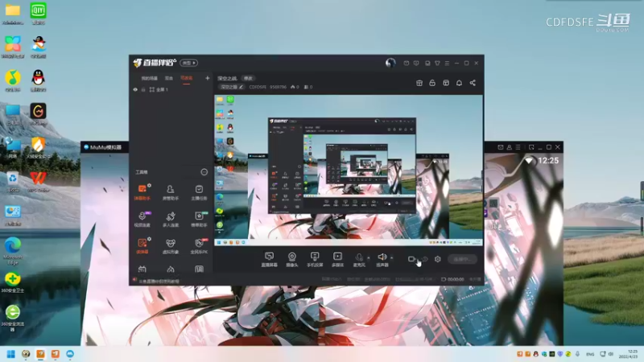The height and width of the screenshot is (362, 644).
Task: Expand the speaker options arrow
Action: pos(392,257)
